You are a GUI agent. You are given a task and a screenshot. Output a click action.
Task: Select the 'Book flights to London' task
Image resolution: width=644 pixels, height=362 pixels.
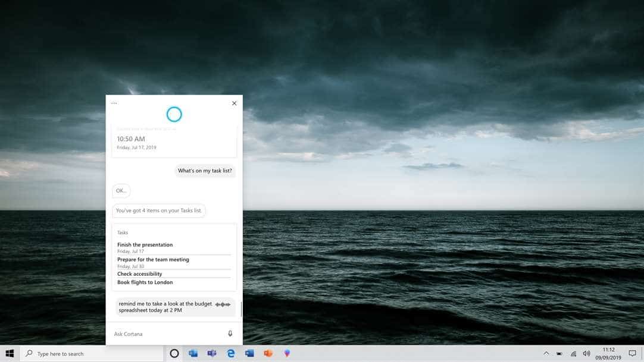click(145, 282)
